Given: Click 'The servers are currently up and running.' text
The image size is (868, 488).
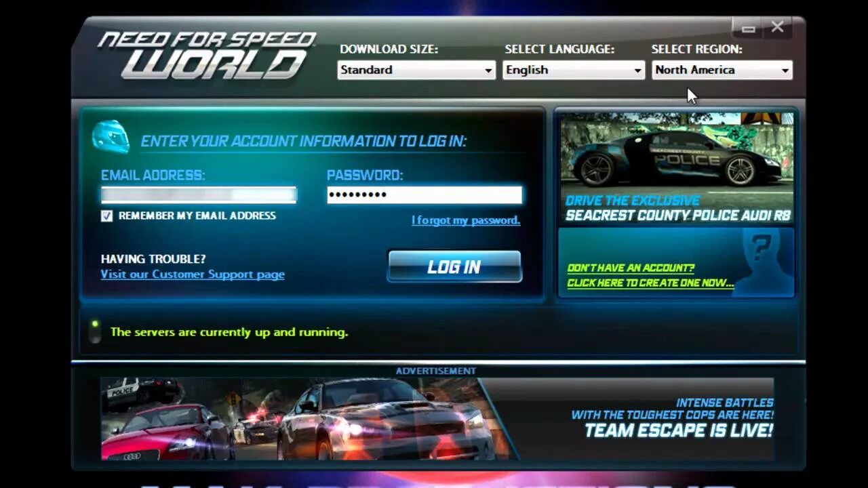Looking at the screenshot, I should click(229, 332).
